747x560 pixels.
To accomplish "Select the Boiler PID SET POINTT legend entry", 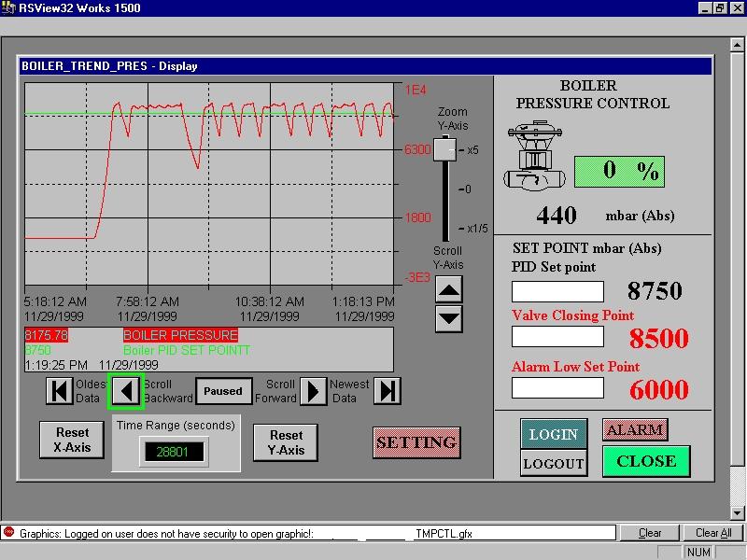I will pos(186,351).
